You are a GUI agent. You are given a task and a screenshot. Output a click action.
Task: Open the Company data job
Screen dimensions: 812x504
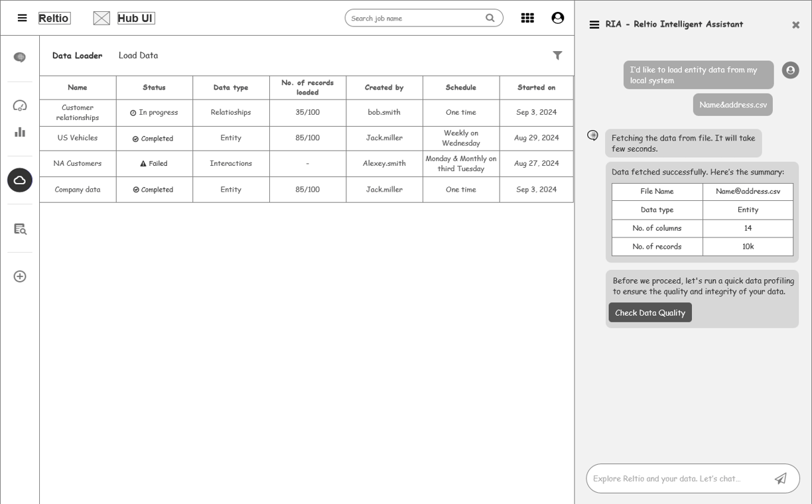click(78, 189)
